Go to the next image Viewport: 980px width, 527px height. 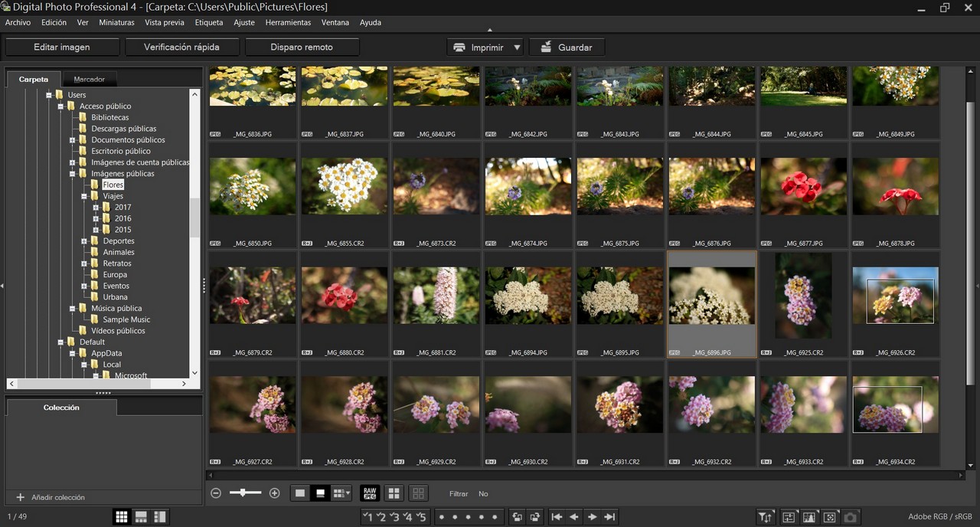click(592, 517)
